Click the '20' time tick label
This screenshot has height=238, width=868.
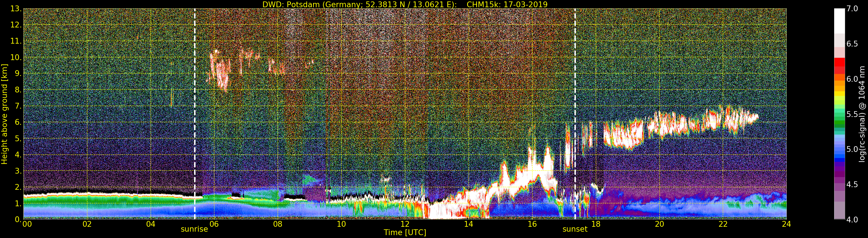pyautogui.click(x=659, y=224)
